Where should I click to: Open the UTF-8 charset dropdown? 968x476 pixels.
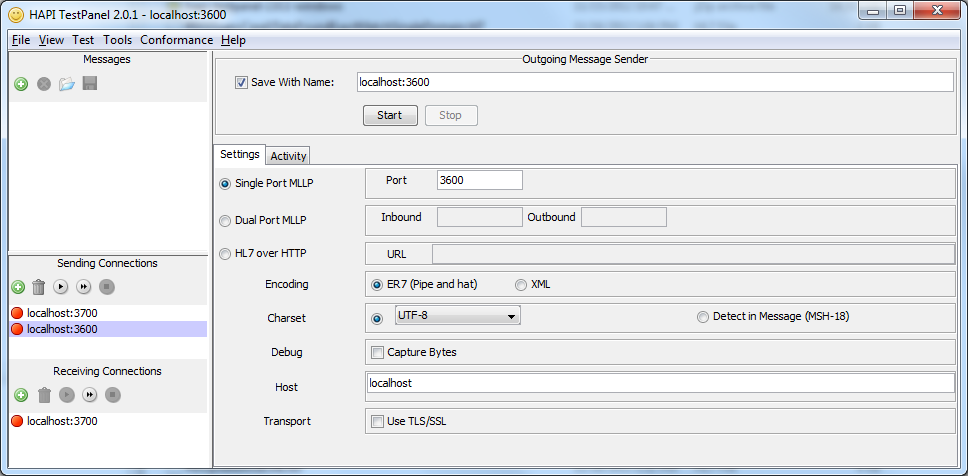click(457, 315)
